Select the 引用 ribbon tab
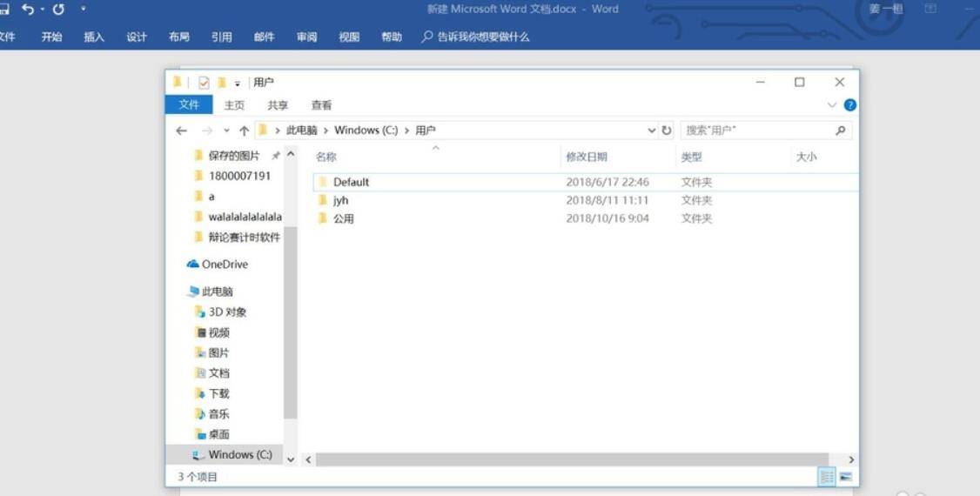The image size is (980, 496). pyautogui.click(x=221, y=37)
